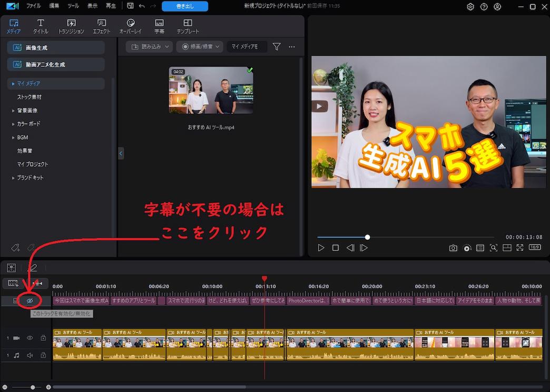Click the tag icon in media sidebar
The image size is (550, 392).
(15, 248)
